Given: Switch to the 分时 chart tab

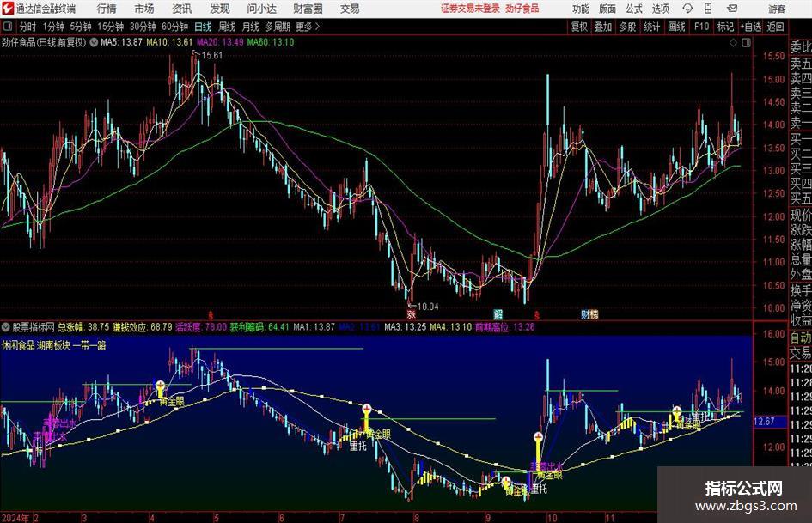Looking at the screenshot, I should [x=27, y=27].
